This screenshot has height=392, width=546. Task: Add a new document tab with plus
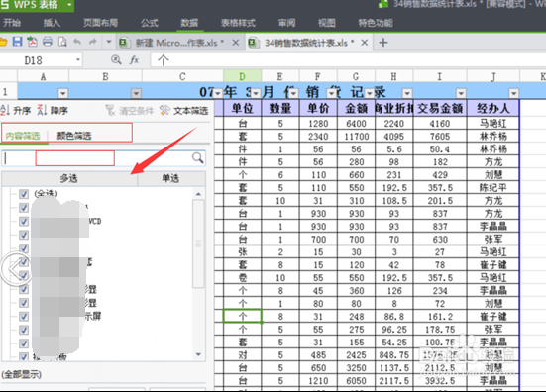coord(383,43)
